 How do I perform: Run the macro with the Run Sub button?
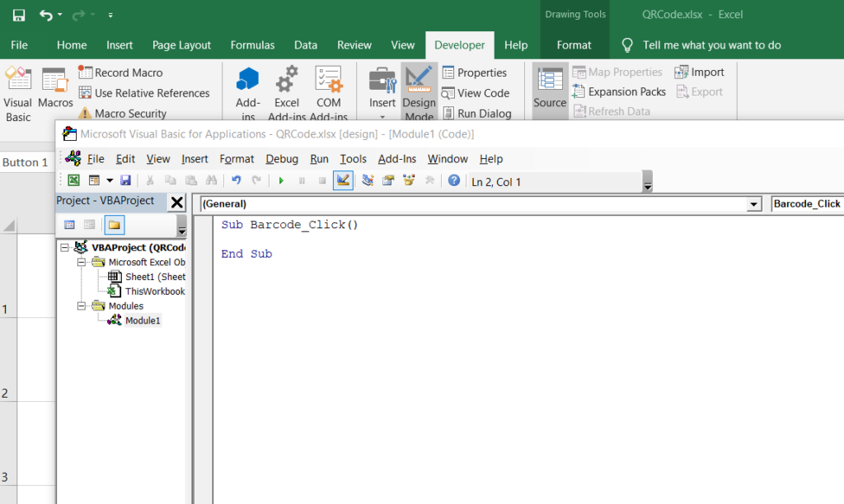281,180
